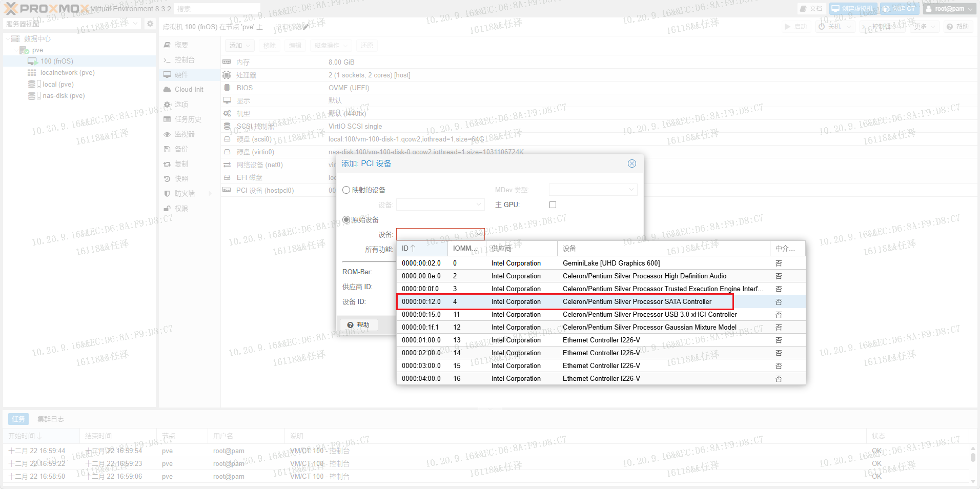Open the 设备 dropdown under 原始设备
The width and height of the screenshot is (980, 489).
tap(479, 235)
